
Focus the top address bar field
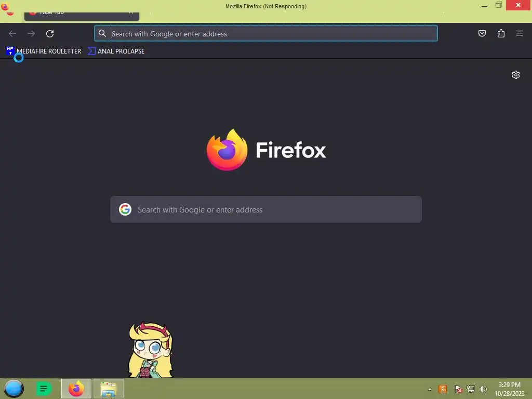pos(266,33)
